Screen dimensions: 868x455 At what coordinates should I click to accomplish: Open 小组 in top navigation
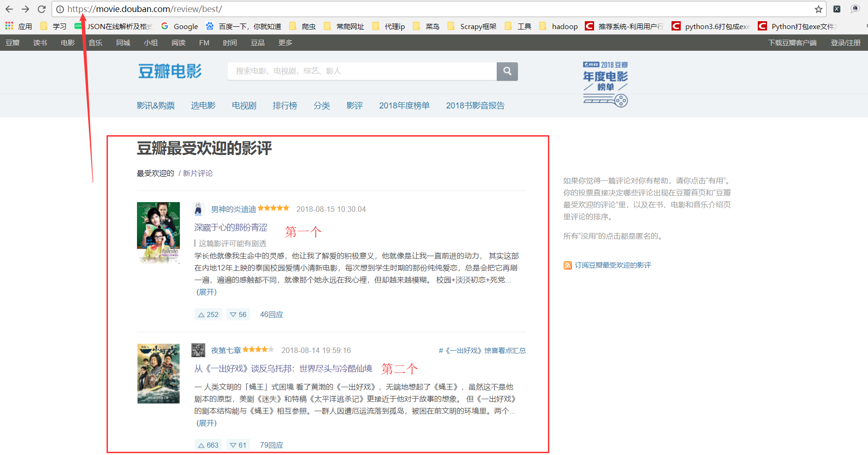(151, 42)
